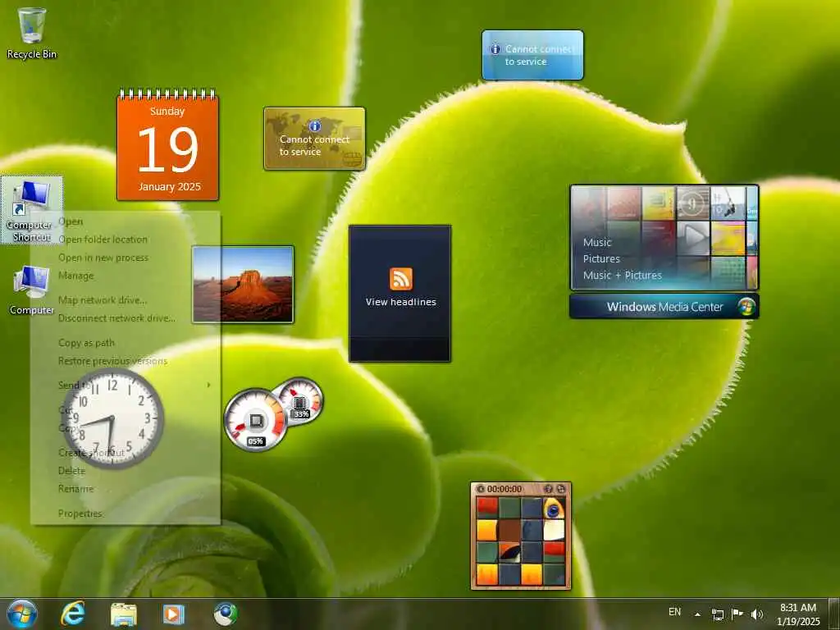
Task: Select Manage from the context menu
Action: tap(76, 276)
